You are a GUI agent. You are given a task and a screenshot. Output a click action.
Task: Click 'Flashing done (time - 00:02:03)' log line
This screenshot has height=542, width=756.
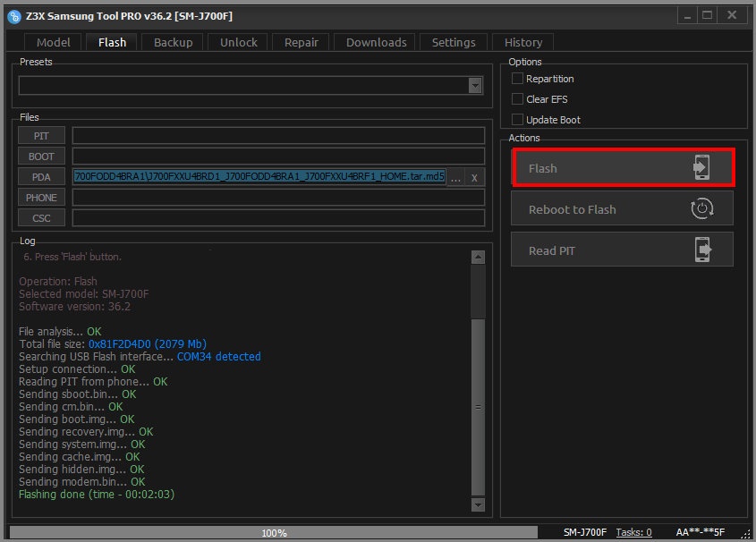point(97,495)
